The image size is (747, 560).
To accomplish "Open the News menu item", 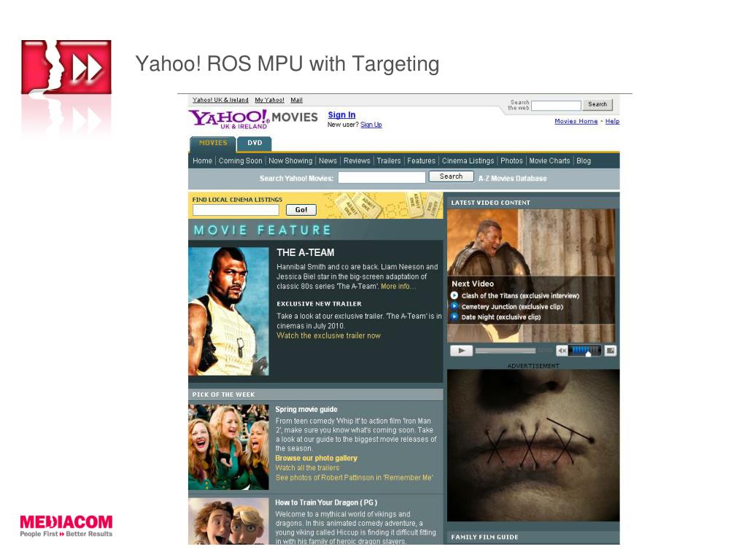I will 328,161.
